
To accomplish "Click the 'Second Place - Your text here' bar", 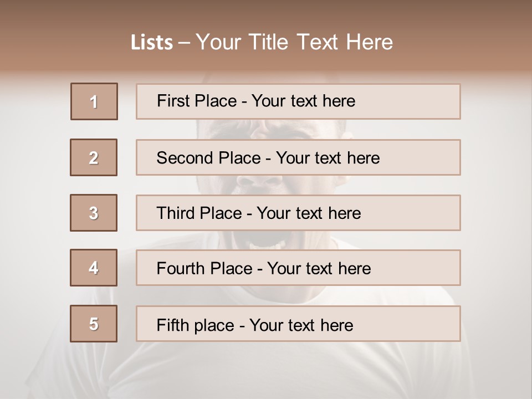I will tap(298, 157).
